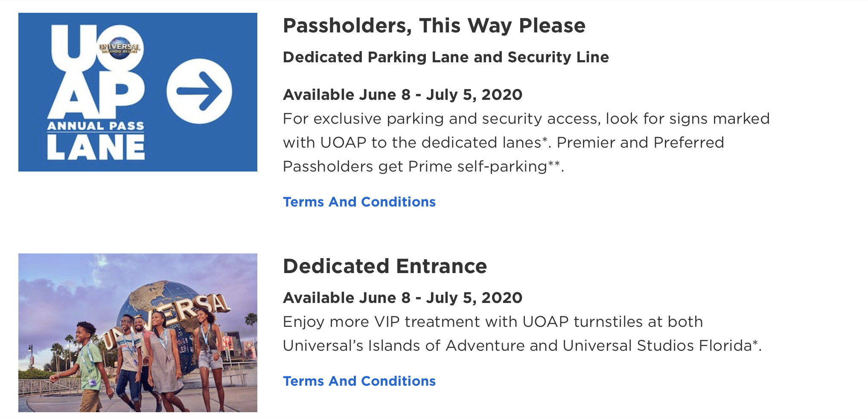Click the Dedicated Entrance availability date line
The image size is (868, 419).
[402, 298]
